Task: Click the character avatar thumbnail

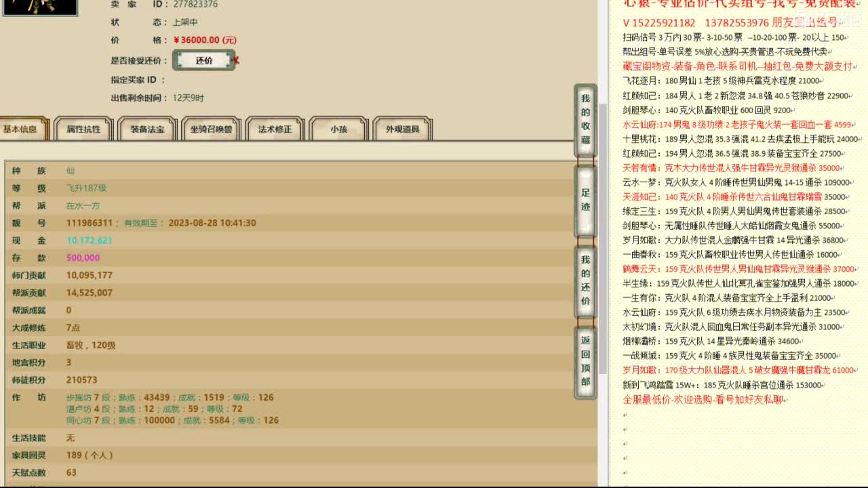Action: (39, 7)
